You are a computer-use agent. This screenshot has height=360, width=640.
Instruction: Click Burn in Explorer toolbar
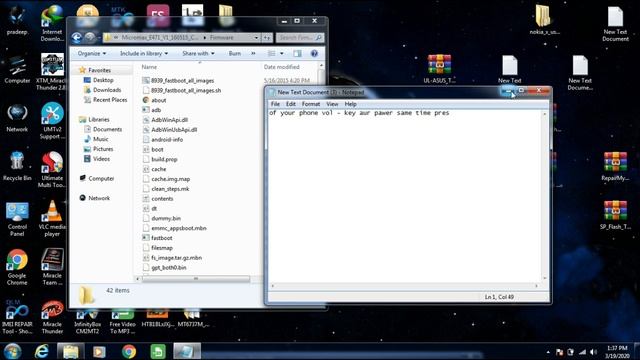(235, 53)
